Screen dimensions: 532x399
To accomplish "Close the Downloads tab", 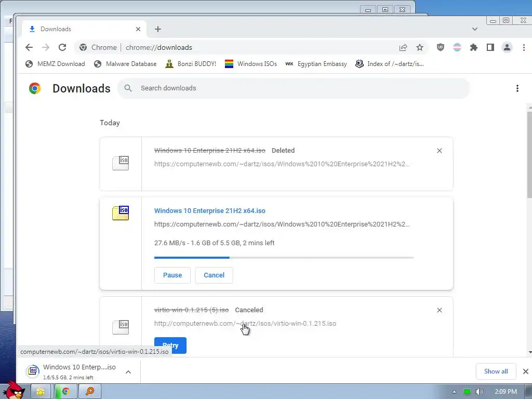I will [x=138, y=29].
